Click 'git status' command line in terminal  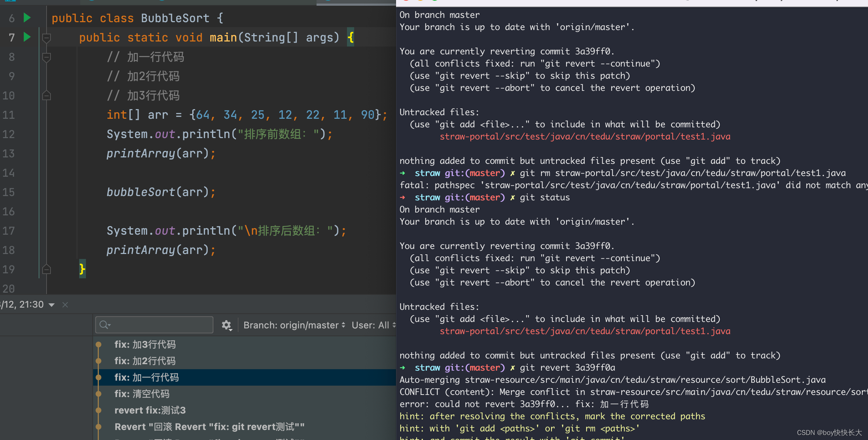coord(545,197)
